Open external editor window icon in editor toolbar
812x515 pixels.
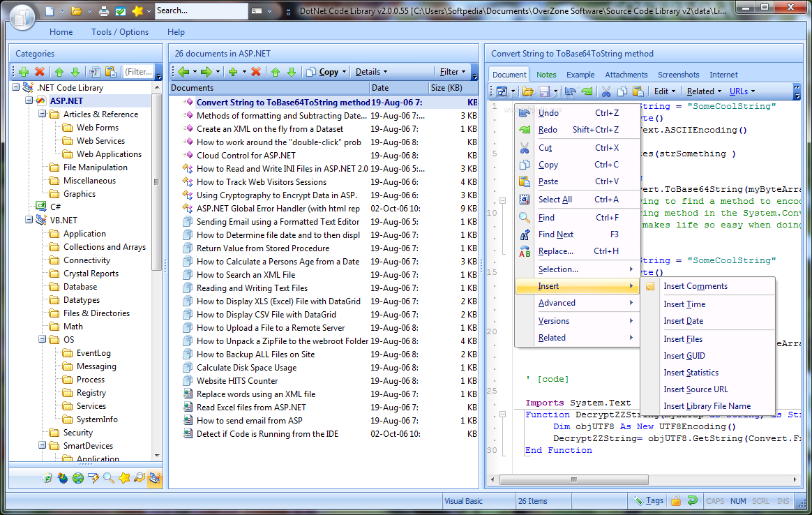pos(502,91)
